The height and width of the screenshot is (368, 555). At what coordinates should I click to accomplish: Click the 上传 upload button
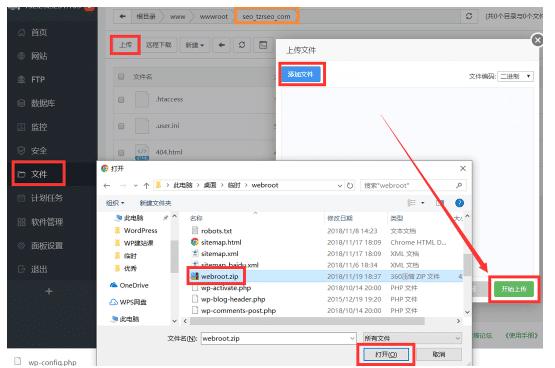tap(125, 45)
